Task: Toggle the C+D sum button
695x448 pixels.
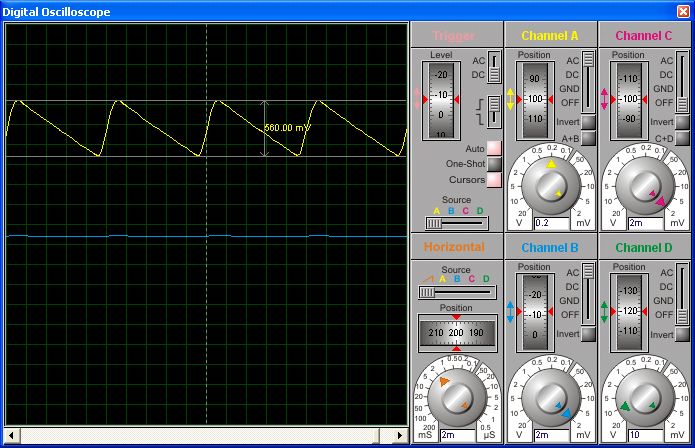Action: point(683,138)
